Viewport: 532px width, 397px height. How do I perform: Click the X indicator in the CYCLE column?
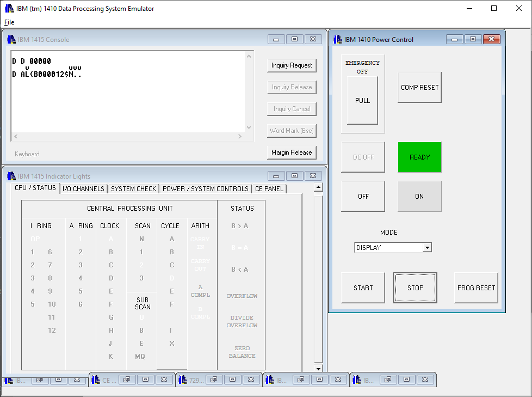tap(172, 343)
